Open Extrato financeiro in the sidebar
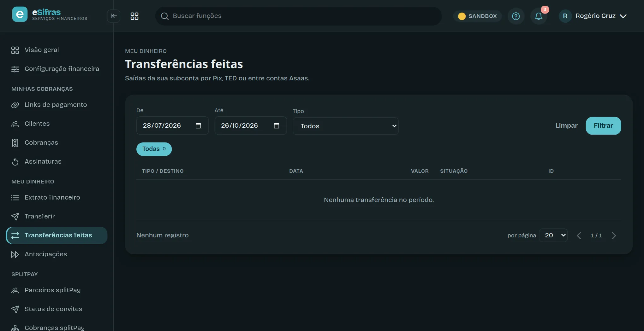 coord(57,198)
